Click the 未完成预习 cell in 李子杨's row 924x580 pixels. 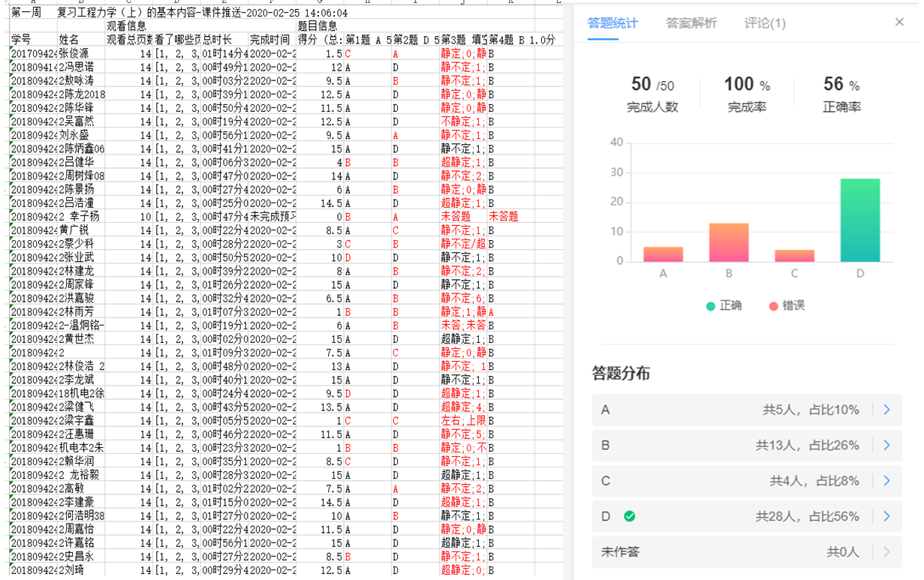tap(272, 216)
